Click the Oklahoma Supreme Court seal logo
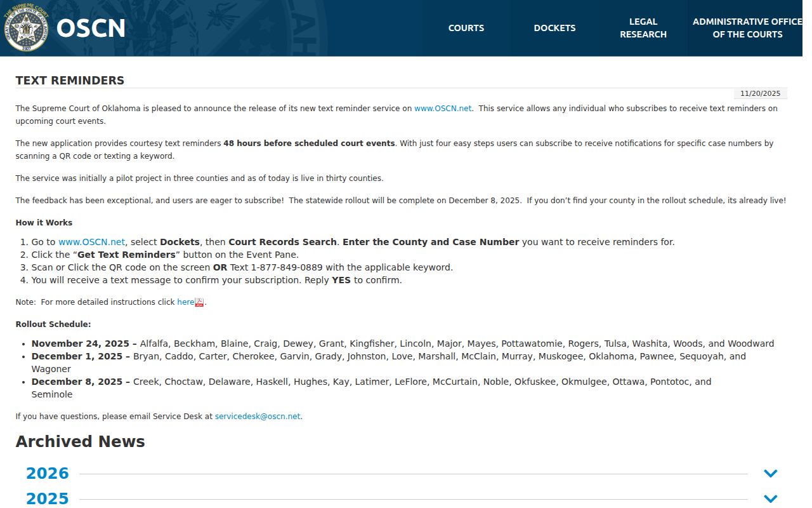Image resolution: width=812 pixels, height=508 pixels. (x=26, y=27)
